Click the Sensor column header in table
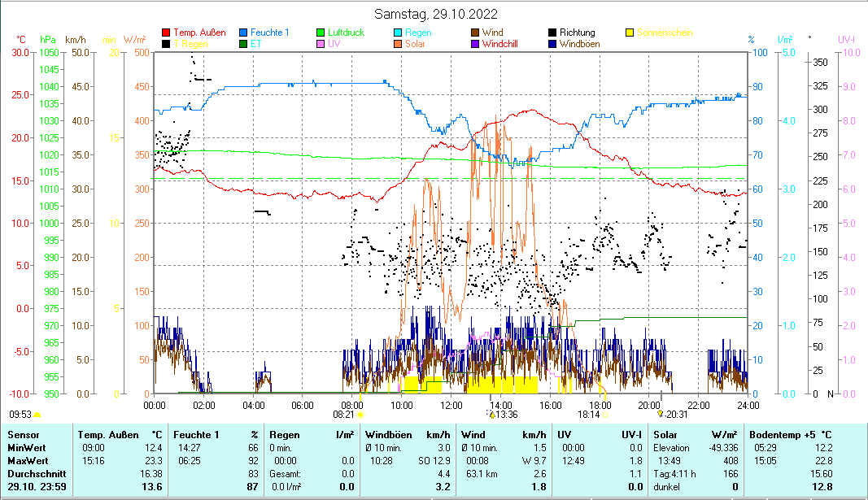868x500 pixels. tap(23, 435)
